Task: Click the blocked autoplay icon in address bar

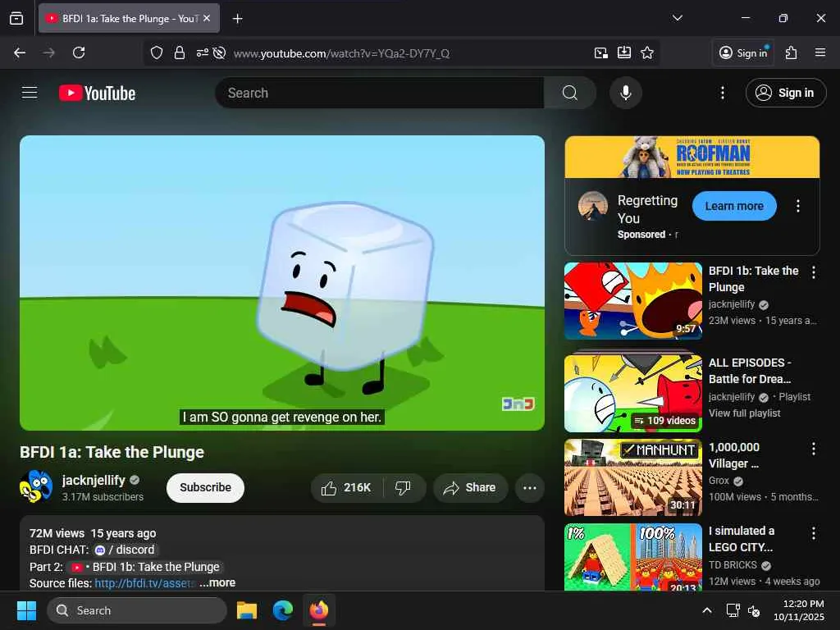Action: coord(219,52)
